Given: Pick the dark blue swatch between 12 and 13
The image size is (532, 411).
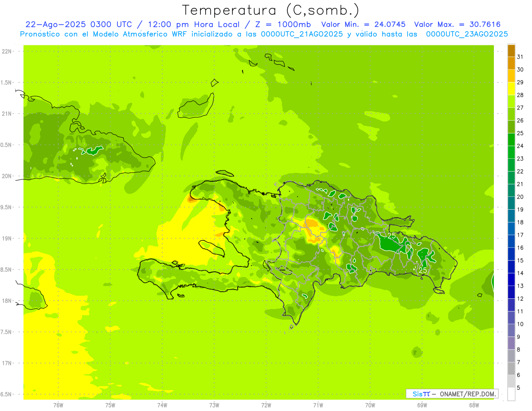Looking at the screenshot, I should (511, 292).
